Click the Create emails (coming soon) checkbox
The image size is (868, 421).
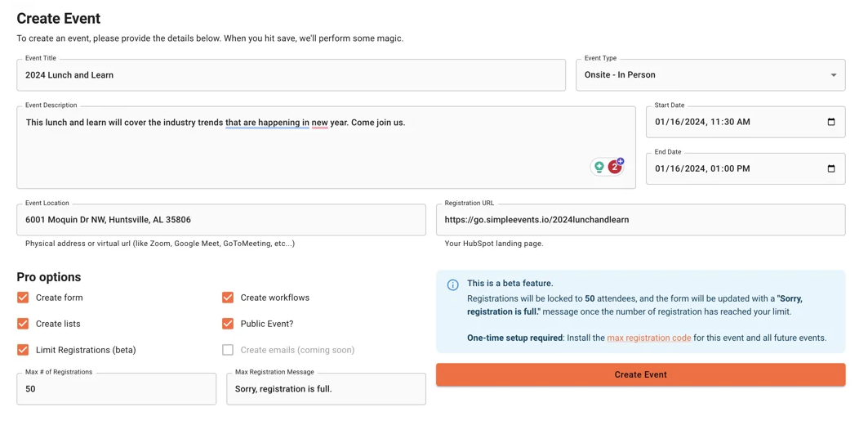coord(228,350)
